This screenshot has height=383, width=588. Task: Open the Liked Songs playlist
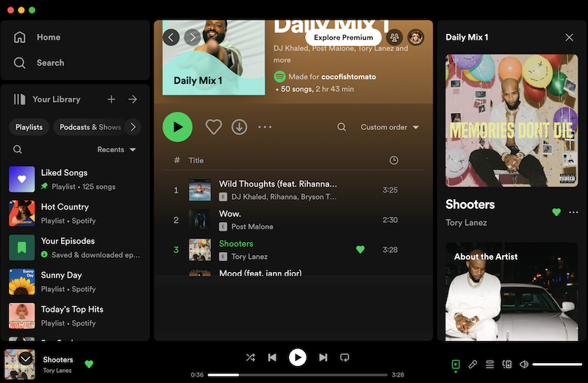tap(64, 173)
